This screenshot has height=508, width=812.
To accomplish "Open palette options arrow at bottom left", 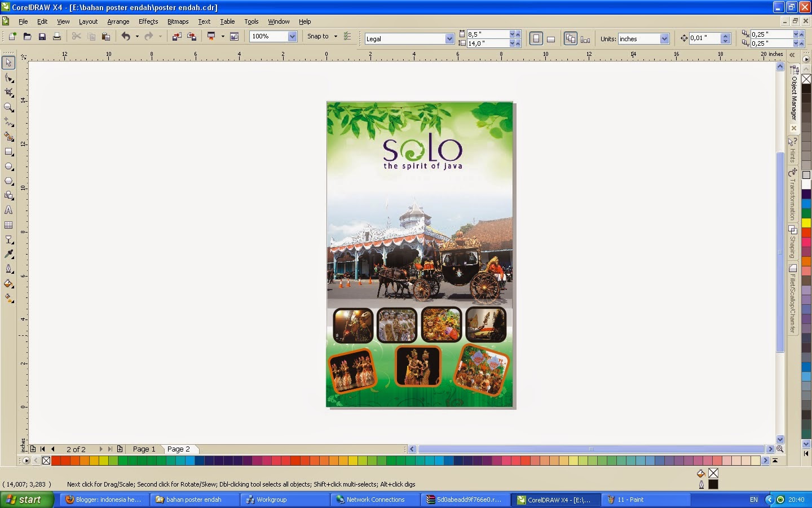I will tap(25, 461).
